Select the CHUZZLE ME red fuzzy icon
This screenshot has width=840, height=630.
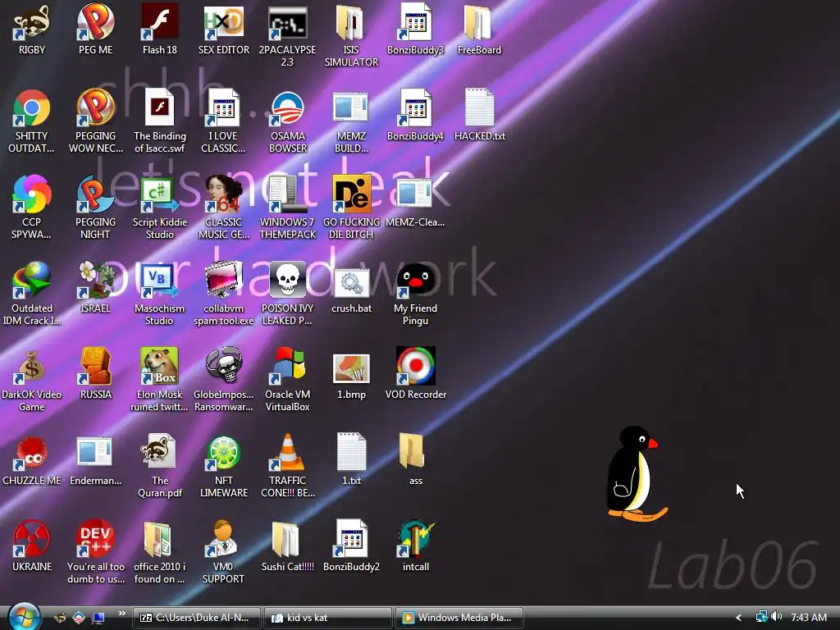pyautogui.click(x=32, y=453)
